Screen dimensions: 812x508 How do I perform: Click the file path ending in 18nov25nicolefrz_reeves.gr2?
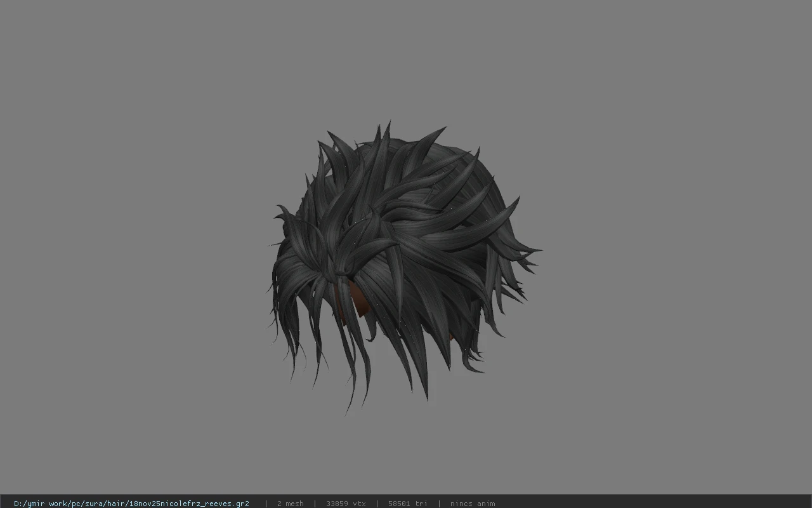pos(131,504)
